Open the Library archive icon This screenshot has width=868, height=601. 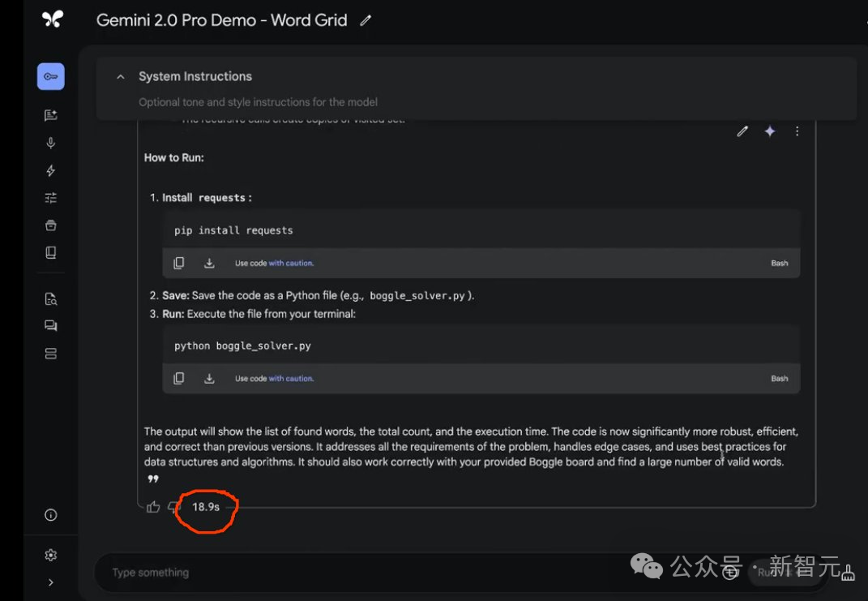pos(50,225)
